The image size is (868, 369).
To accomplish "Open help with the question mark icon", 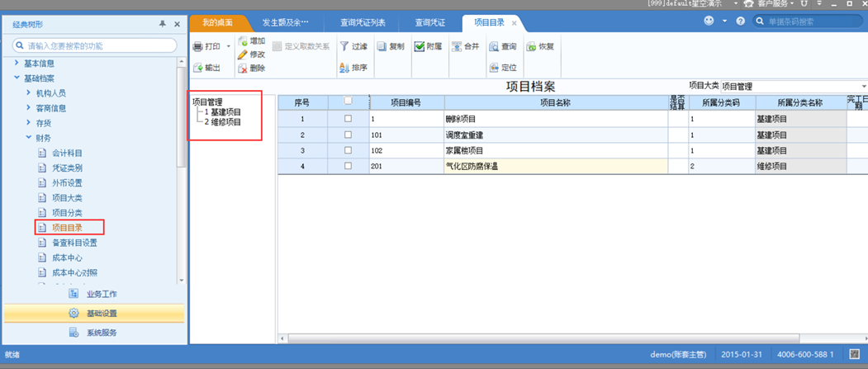I will pos(741,21).
